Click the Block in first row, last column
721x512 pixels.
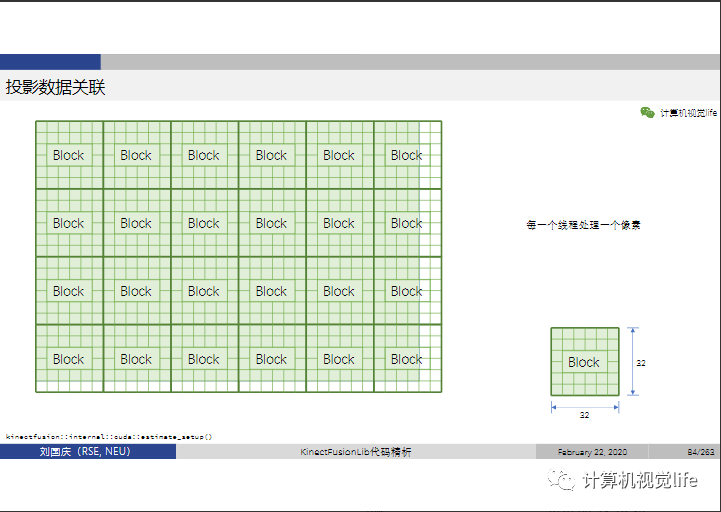click(x=407, y=155)
